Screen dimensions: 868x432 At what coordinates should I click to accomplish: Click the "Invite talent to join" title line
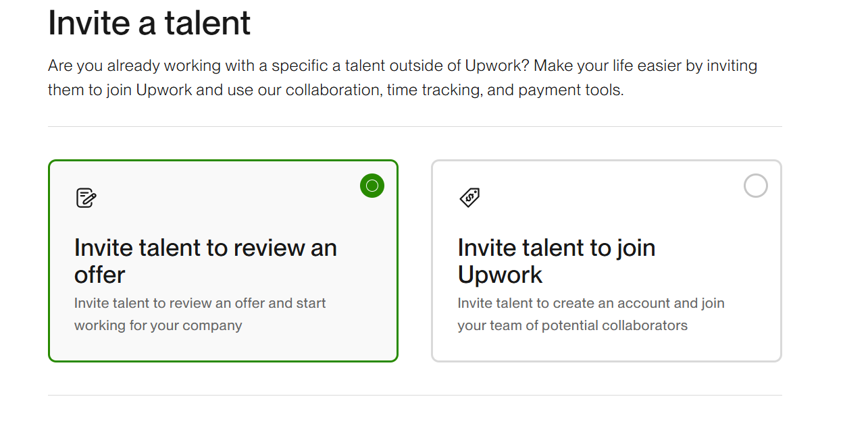tap(556, 248)
